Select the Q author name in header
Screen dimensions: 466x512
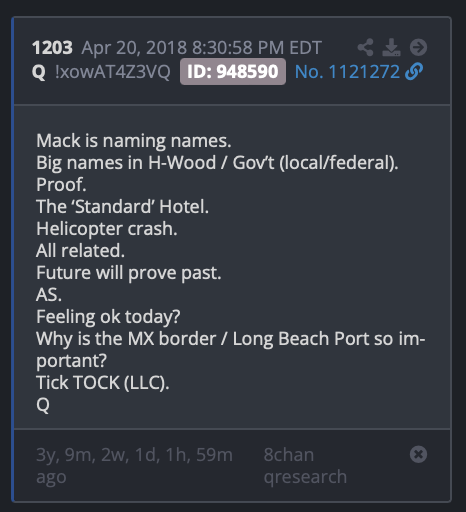39,72
